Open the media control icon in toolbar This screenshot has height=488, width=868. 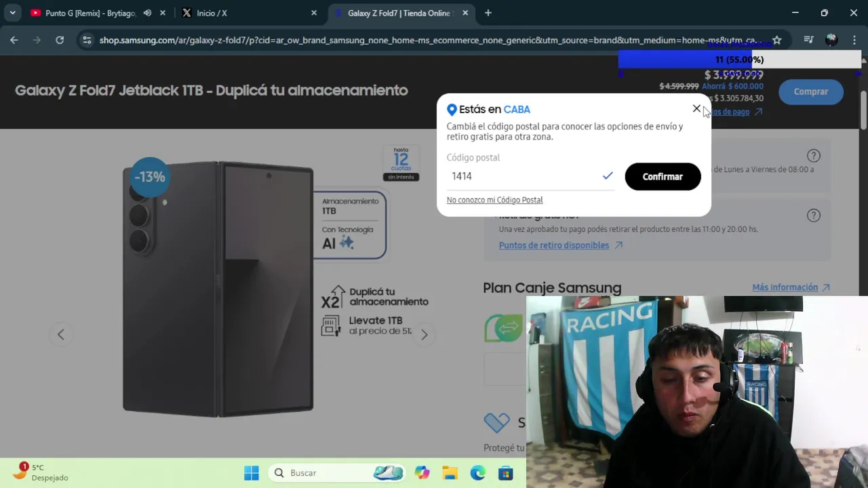[x=808, y=40]
